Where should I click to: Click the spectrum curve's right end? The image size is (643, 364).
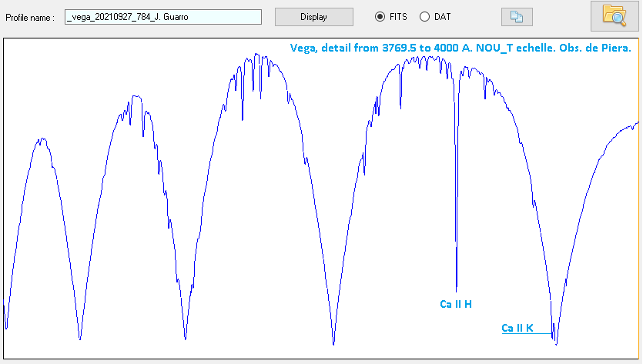click(638, 122)
